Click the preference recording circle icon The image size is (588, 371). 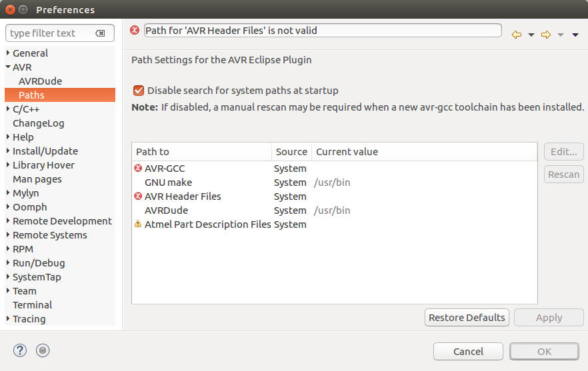43,350
